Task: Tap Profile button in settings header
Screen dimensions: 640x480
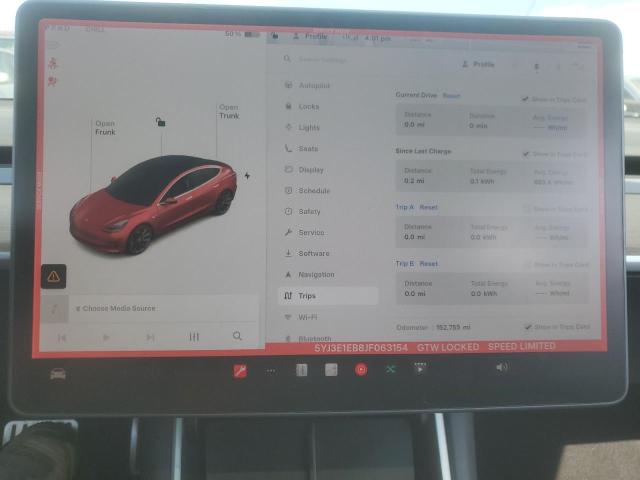Action: [478, 64]
